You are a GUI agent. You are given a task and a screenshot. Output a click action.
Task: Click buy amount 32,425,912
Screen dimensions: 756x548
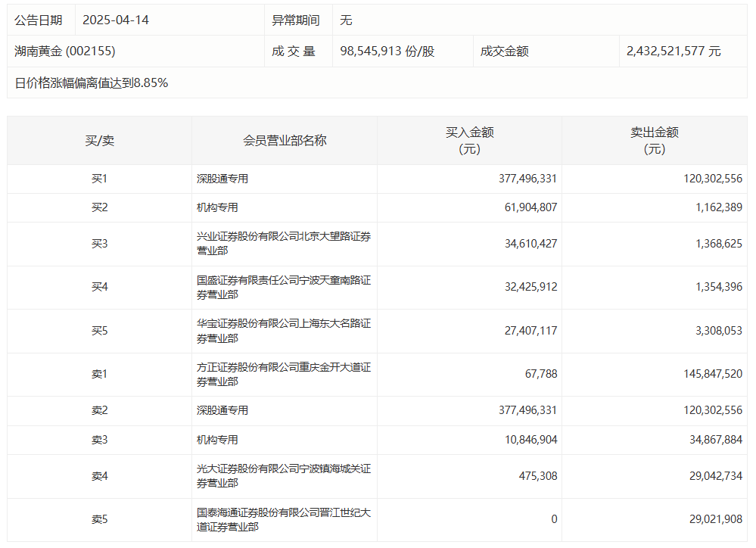pyautogui.click(x=530, y=288)
